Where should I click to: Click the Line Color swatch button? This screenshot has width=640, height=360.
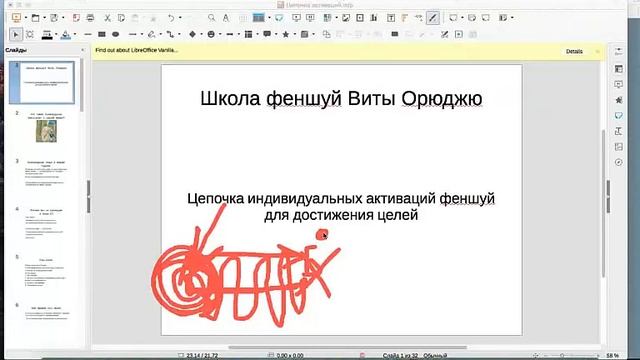[47, 35]
